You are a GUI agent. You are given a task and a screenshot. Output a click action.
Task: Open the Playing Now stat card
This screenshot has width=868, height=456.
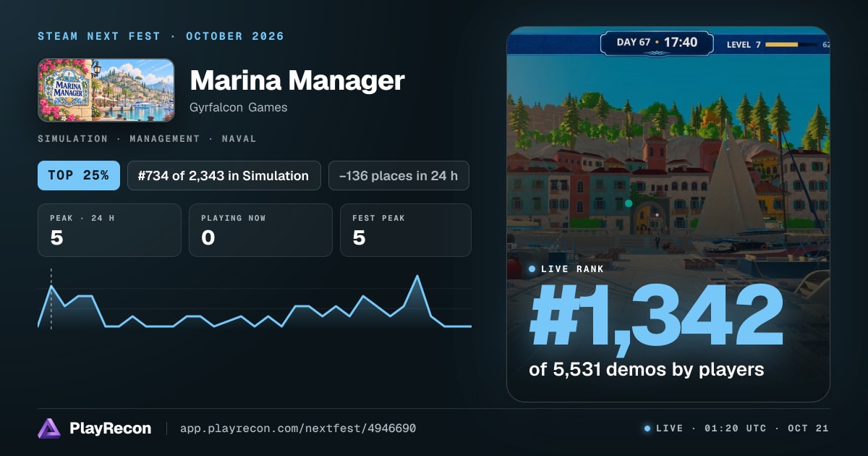click(260, 230)
